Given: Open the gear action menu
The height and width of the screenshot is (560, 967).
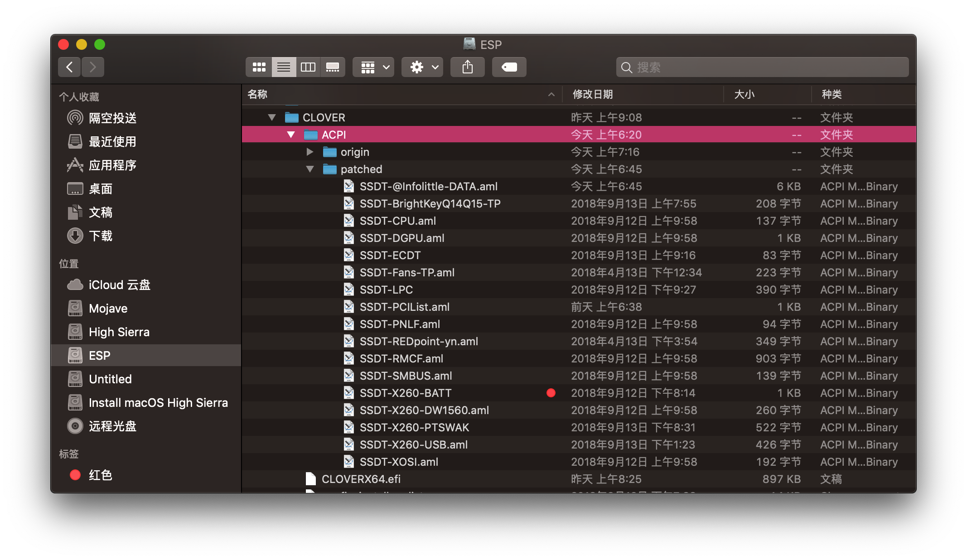Looking at the screenshot, I should click(x=422, y=68).
